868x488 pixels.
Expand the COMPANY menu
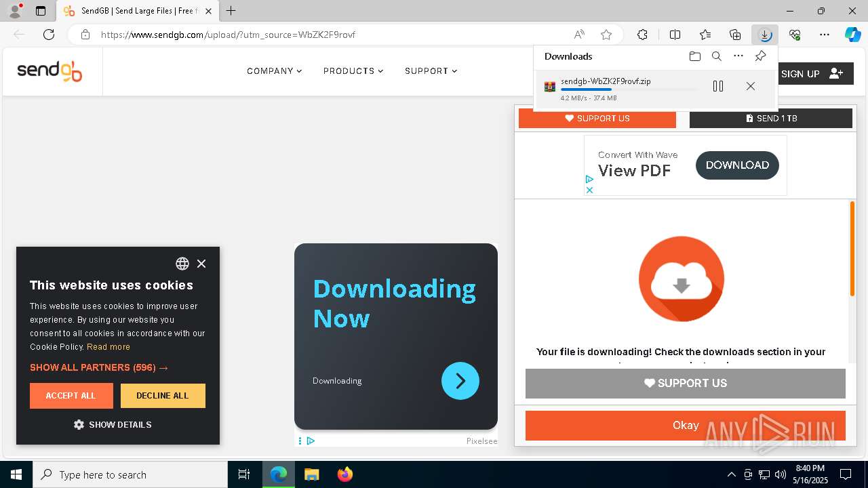tap(274, 71)
